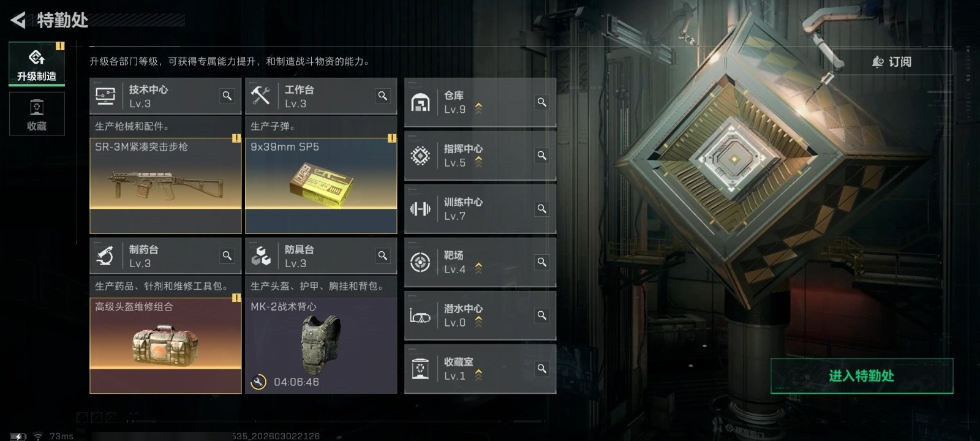
Task: Subscribe using the 订阅 bell button
Action: (892, 62)
